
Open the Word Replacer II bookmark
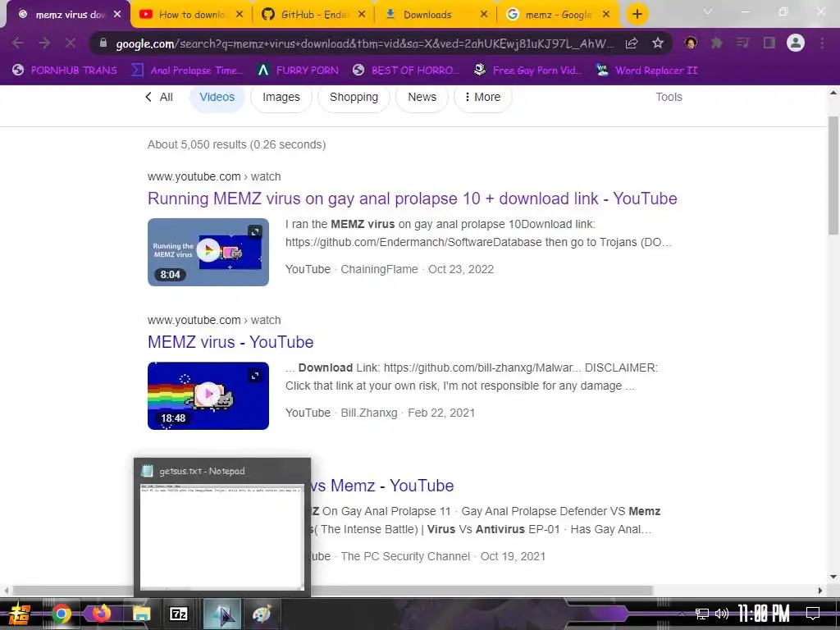pos(647,71)
